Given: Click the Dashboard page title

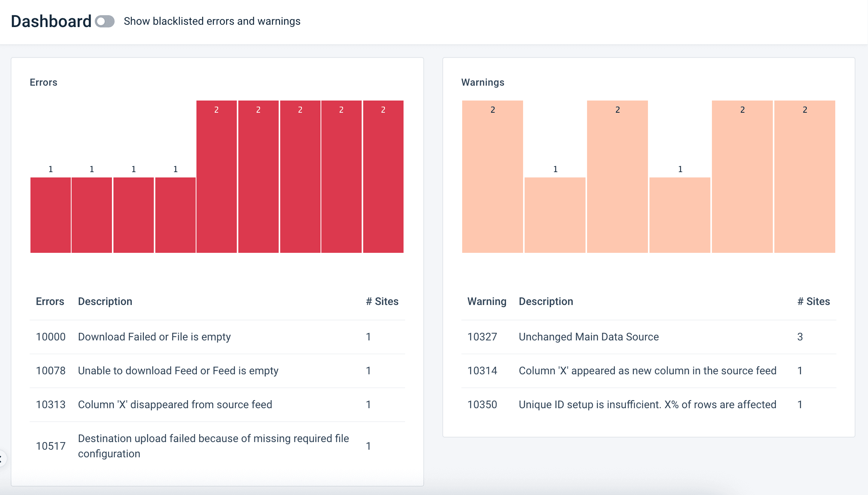Looking at the screenshot, I should (51, 21).
